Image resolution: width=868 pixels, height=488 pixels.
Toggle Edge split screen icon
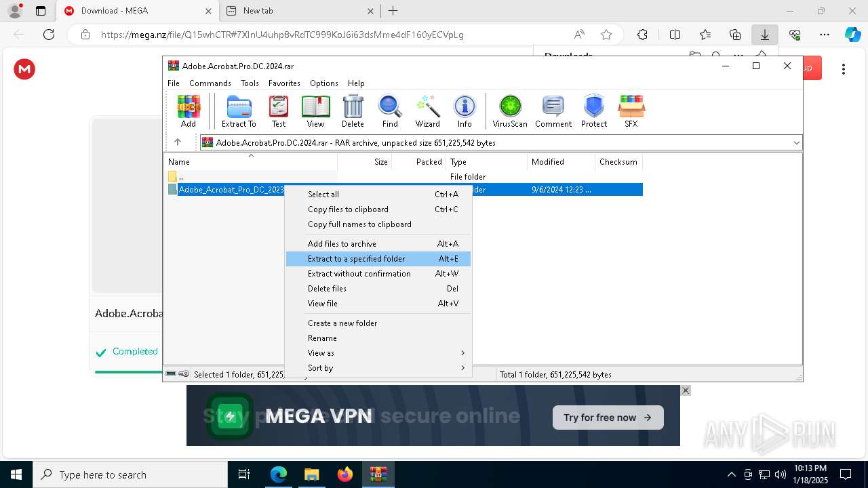(675, 35)
